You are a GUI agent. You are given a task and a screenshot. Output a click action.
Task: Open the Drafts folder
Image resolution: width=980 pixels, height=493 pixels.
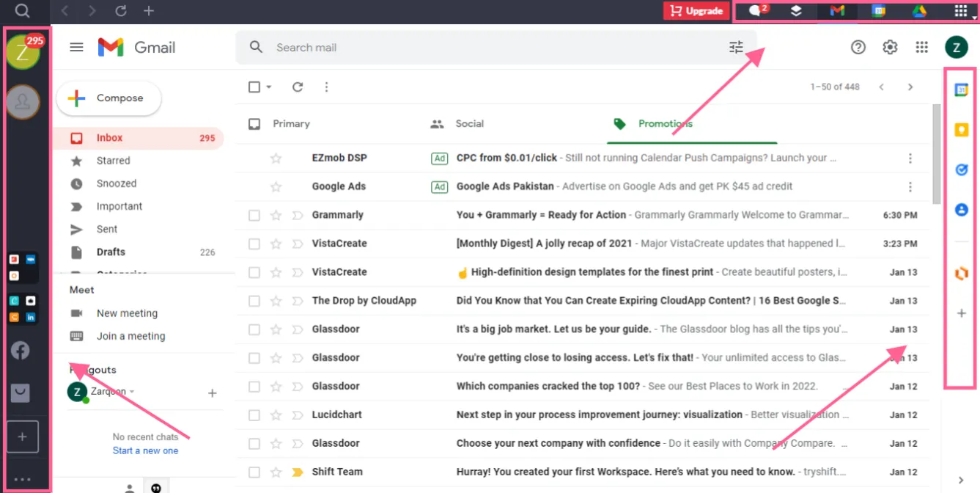pos(111,252)
